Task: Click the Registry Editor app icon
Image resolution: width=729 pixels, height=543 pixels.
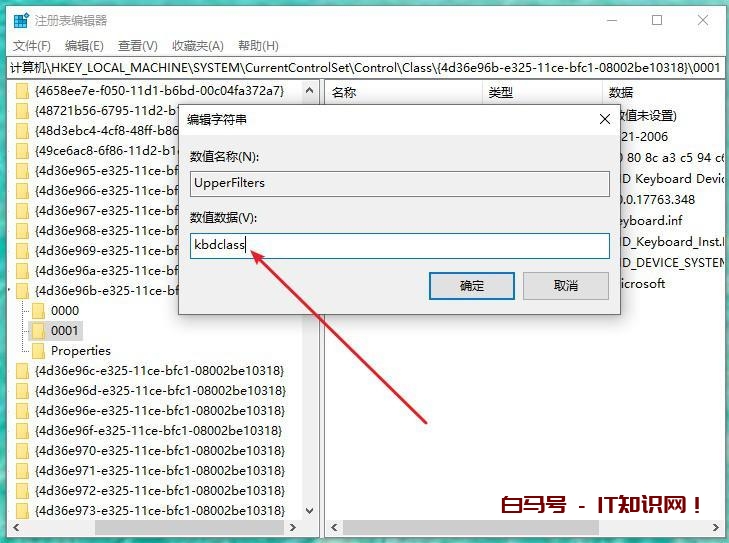Action: [21, 20]
